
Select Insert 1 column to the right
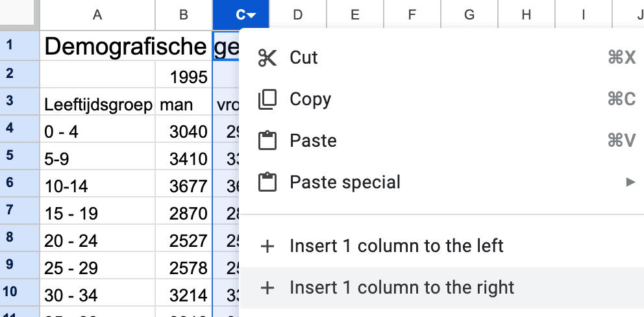(402, 288)
